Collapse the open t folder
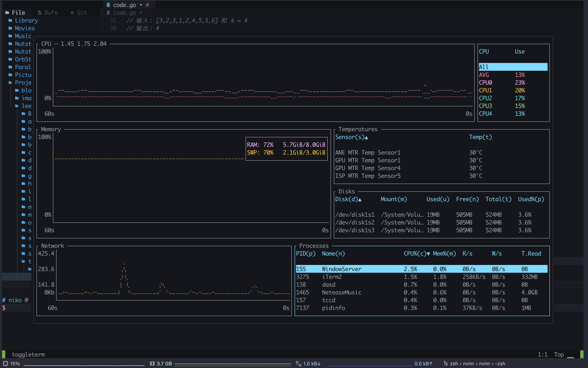The image size is (588, 368). tap(27, 261)
